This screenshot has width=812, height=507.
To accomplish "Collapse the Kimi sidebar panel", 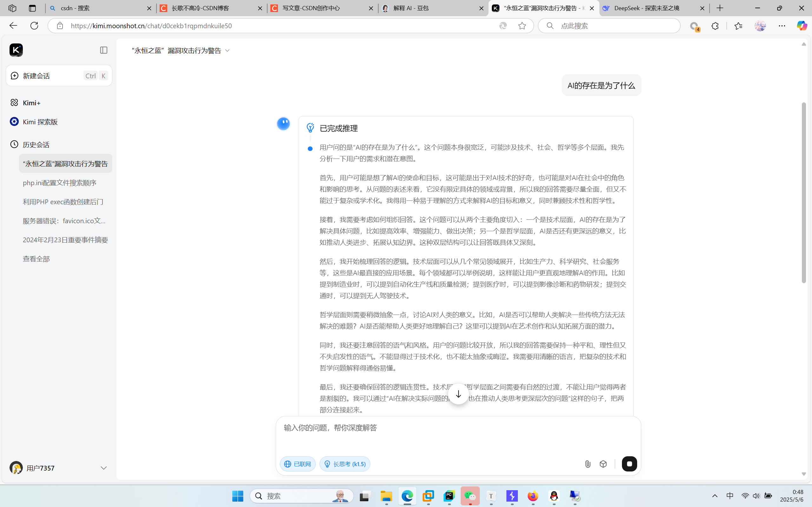I will coord(104,50).
